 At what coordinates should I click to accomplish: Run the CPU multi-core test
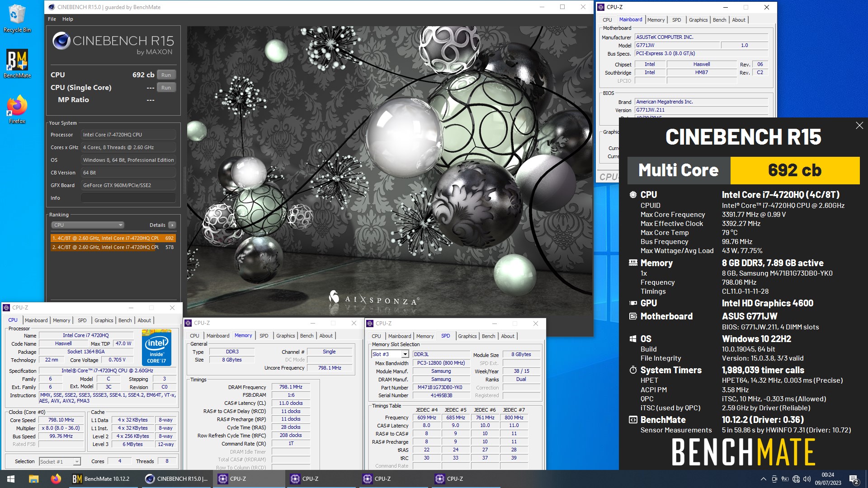click(166, 75)
